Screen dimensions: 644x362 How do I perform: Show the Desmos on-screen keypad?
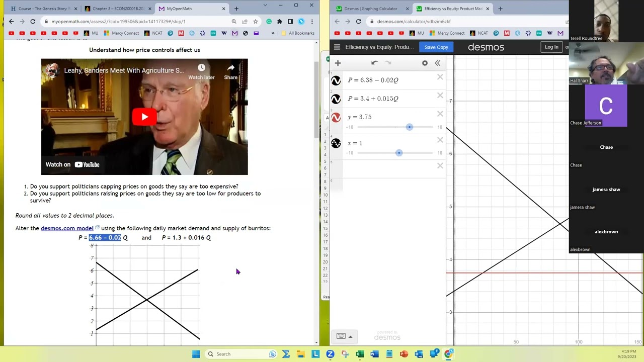coord(341,336)
